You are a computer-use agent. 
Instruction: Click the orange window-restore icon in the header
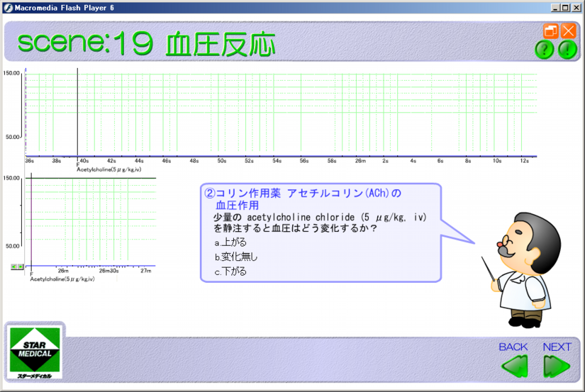pyautogui.click(x=551, y=31)
